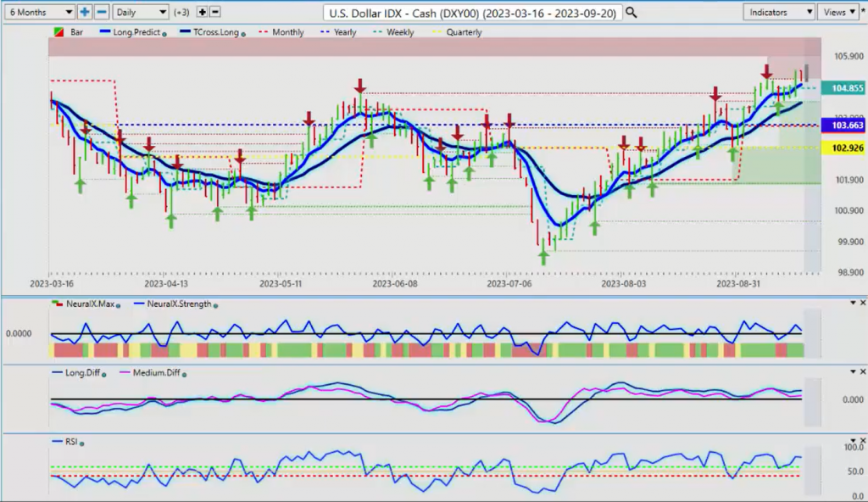Click the RSI legend label
This screenshot has width=868, height=502.
pos(71,442)
